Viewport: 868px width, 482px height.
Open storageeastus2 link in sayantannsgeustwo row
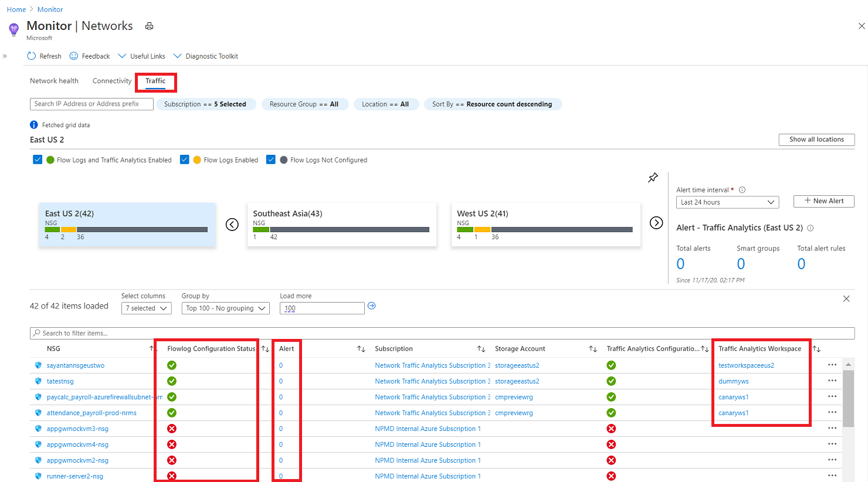click(x=517, y=365)
